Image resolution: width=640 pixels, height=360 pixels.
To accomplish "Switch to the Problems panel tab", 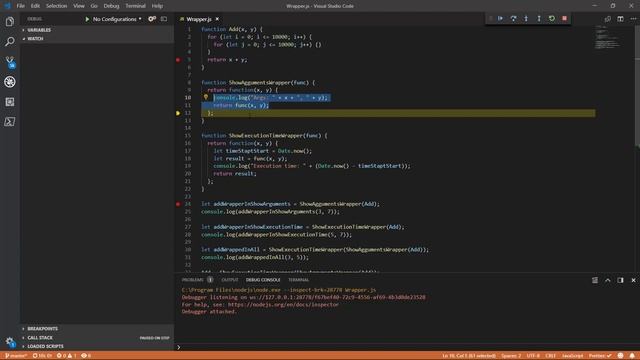I will [193, 280].
